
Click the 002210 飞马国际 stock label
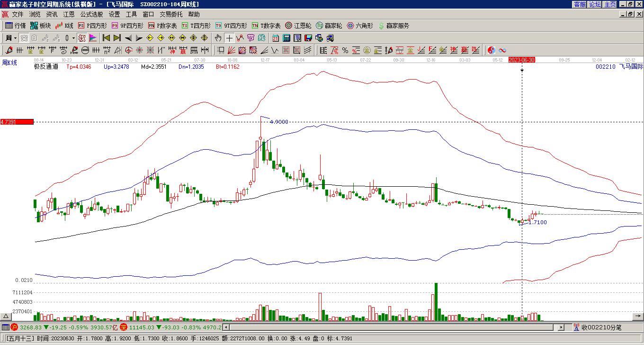(619, 67)
